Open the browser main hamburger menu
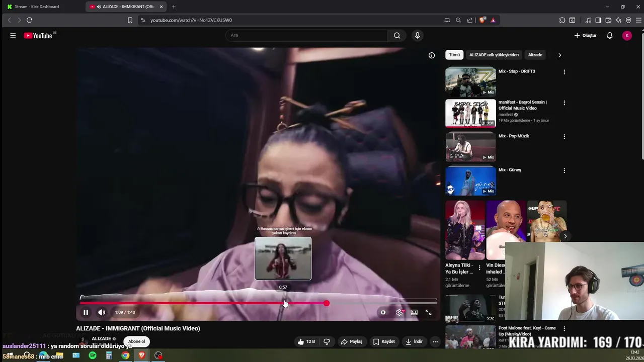644x362 pixels. pyautogui.click(x=639, y=20)
